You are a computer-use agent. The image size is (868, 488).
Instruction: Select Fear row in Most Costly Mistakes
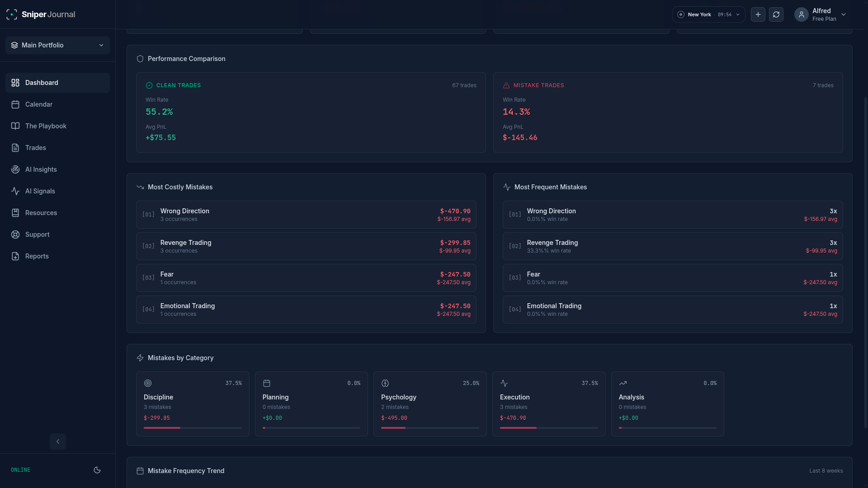coord(306,278)
